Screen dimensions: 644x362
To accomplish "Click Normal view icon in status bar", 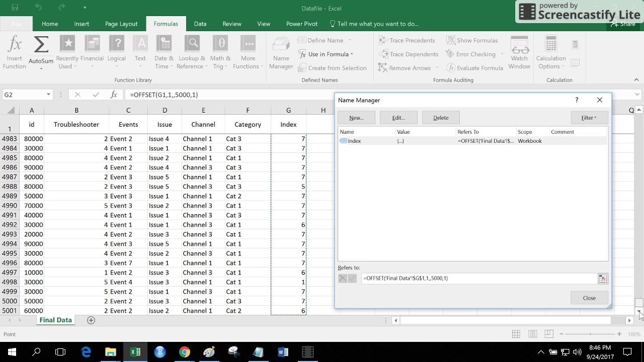I will (516, 334).
